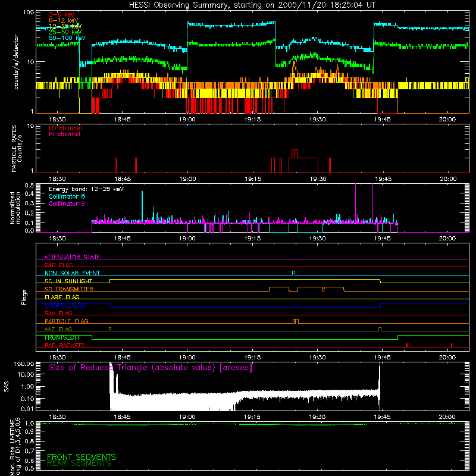Click the cyan Collimator 8 spike near 18:49
This screenshot has height=476, width=476.
142,206
